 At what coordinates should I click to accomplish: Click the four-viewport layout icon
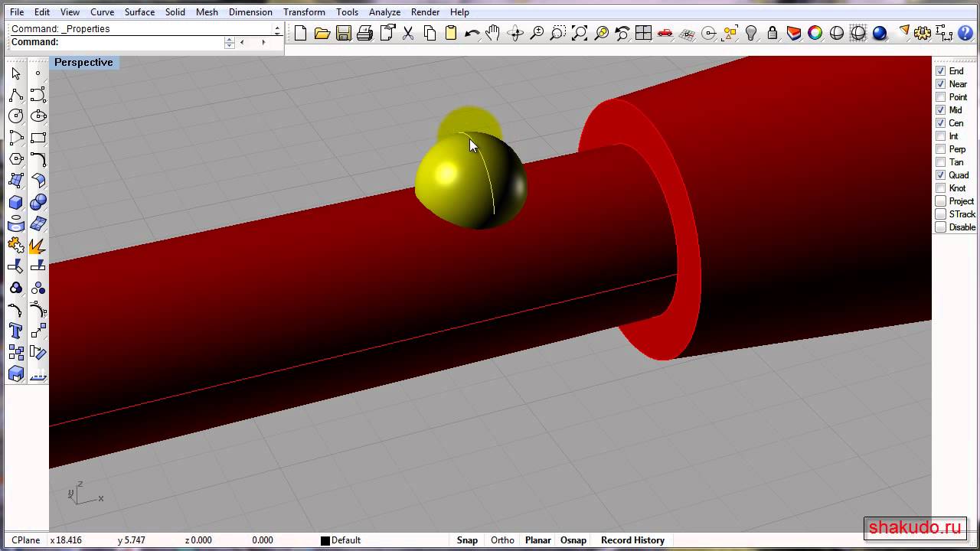coord(644,33)
